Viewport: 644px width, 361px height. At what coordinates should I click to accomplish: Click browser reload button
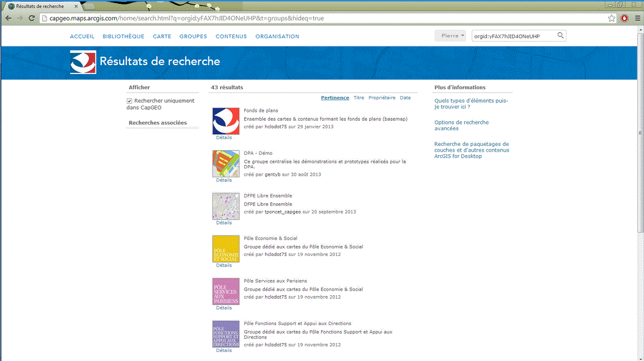click(32, 19)
